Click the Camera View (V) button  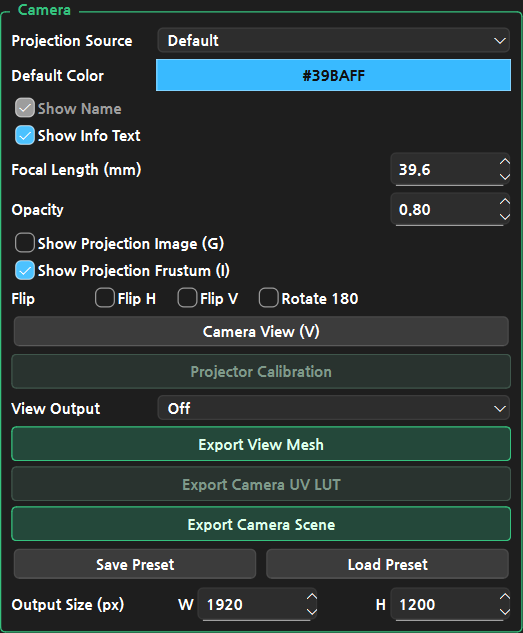click(x=261, y=331)
